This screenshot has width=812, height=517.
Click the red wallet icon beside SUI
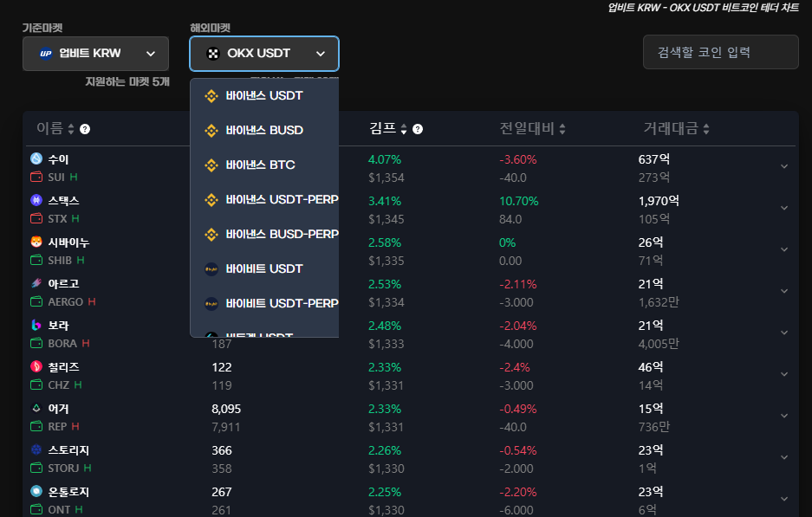(x=36, y=177)
